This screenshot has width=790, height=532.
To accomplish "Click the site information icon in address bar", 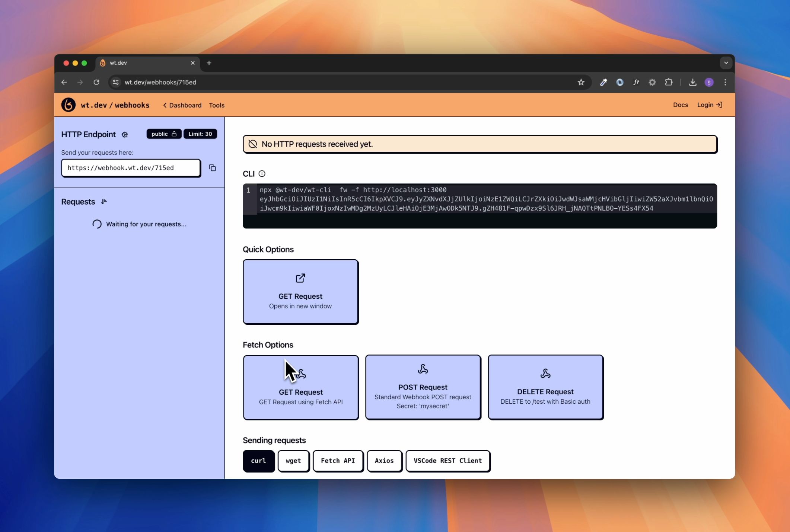I will [x=116, y=82].
